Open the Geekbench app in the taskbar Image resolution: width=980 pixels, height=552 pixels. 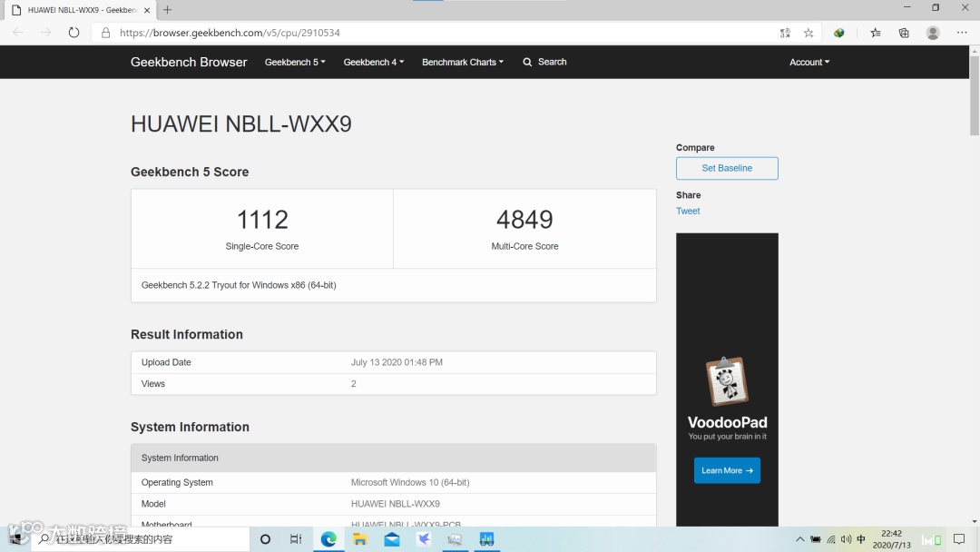(x=486, y=539)
